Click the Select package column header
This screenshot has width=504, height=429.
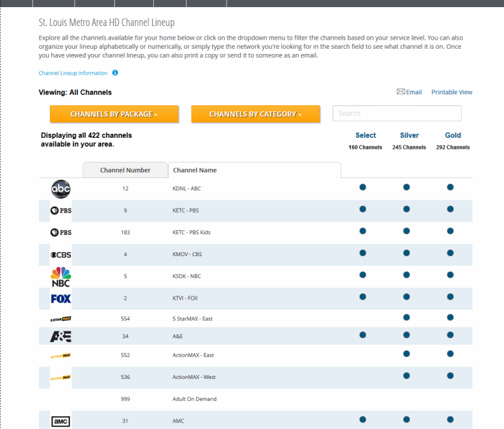(366, 135)
